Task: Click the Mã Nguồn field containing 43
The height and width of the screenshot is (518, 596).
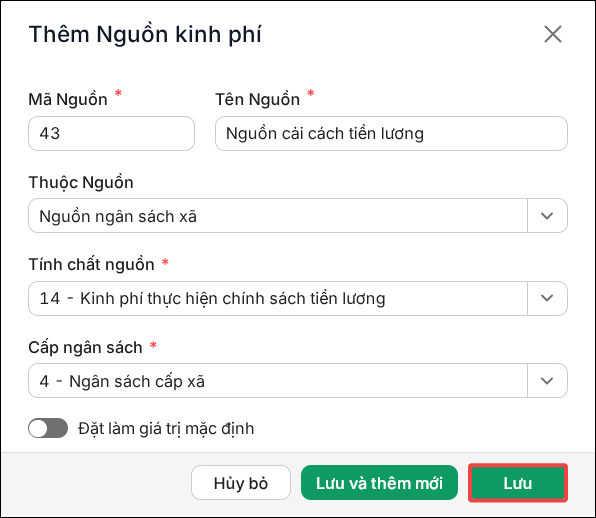Action: coord(111,133)
